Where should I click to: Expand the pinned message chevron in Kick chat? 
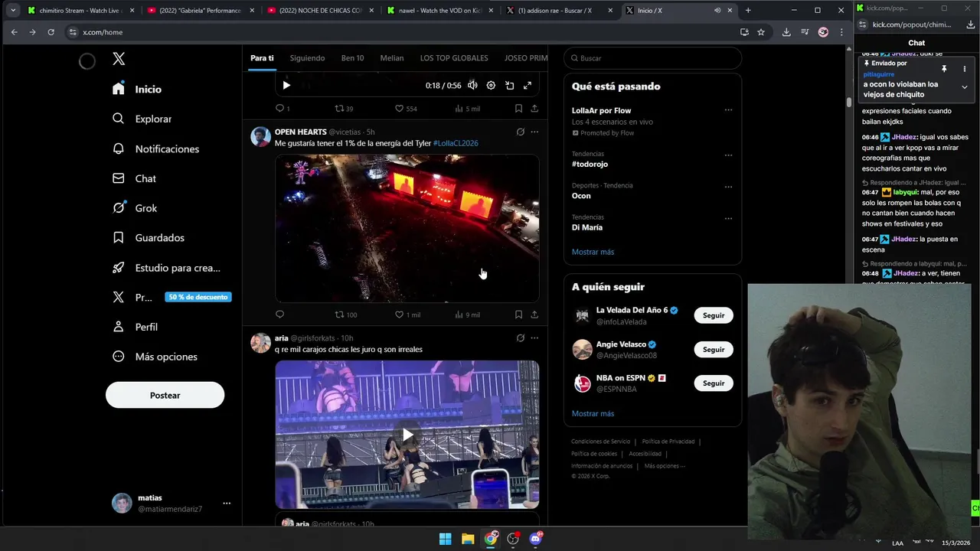pos(964,87)
